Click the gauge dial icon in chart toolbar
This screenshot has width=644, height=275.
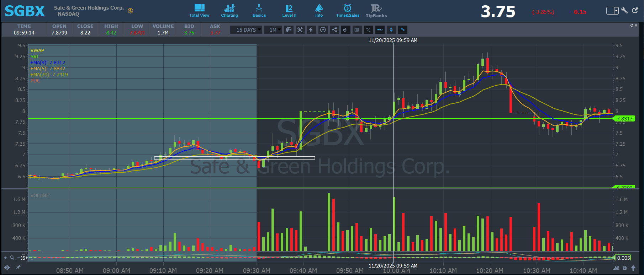pos(323,30)
